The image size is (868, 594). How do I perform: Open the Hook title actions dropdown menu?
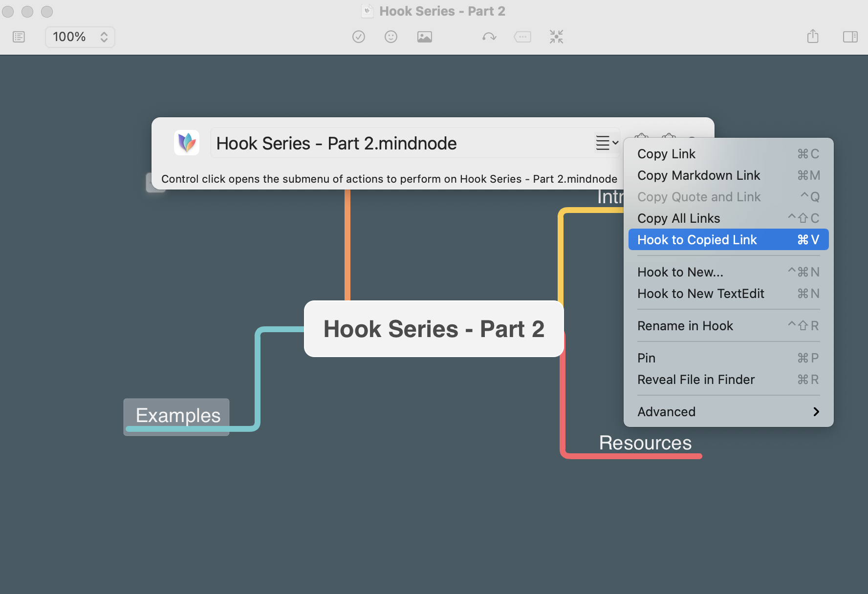(607, 143)
